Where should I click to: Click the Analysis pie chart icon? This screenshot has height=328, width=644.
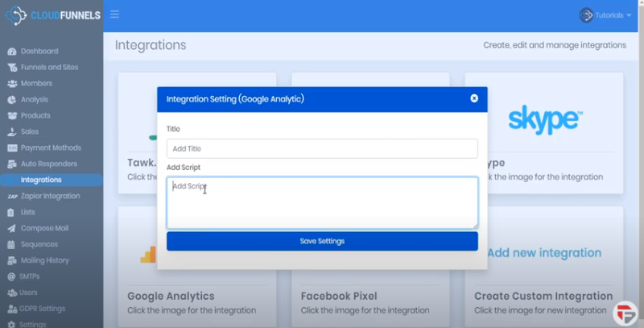pos(12,100)
